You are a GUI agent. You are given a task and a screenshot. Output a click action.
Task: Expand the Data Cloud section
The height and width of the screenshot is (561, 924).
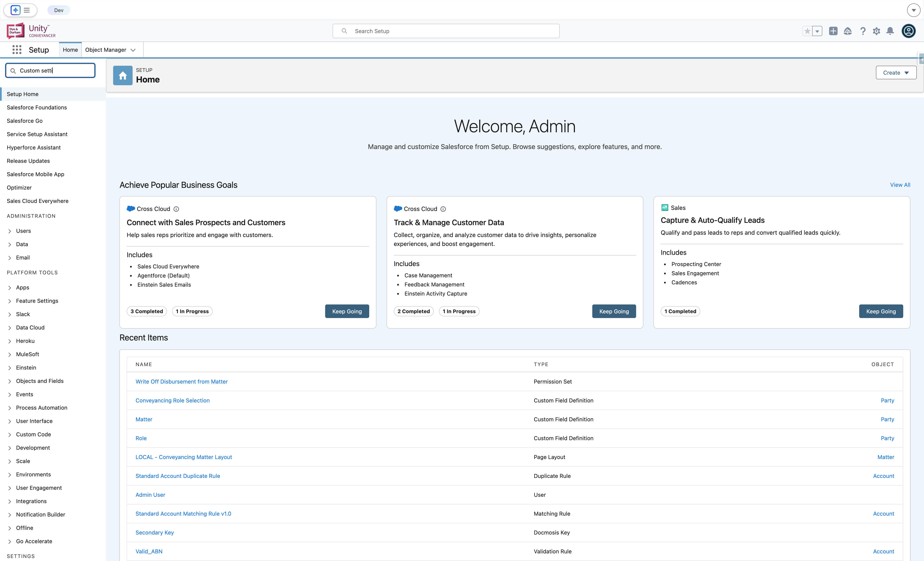point(10,328)
